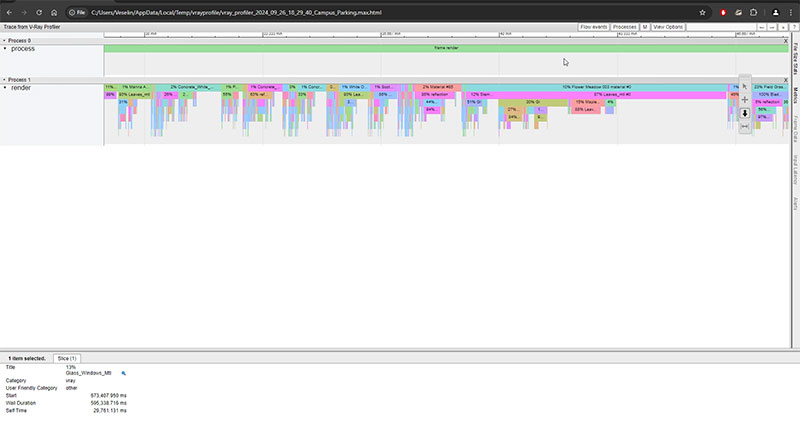This screenshot has width=800, height=421.
Task: Open the Flow events dropdown
Action: 594,27
